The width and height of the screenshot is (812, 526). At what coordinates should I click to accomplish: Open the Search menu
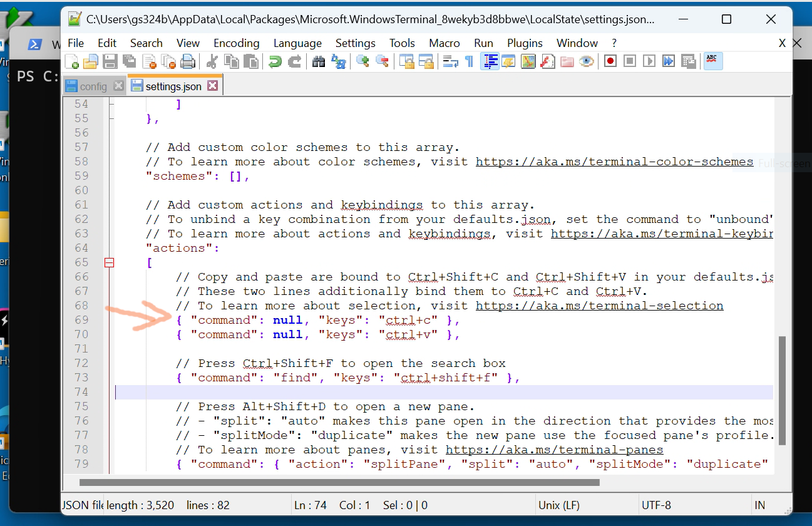146,43
